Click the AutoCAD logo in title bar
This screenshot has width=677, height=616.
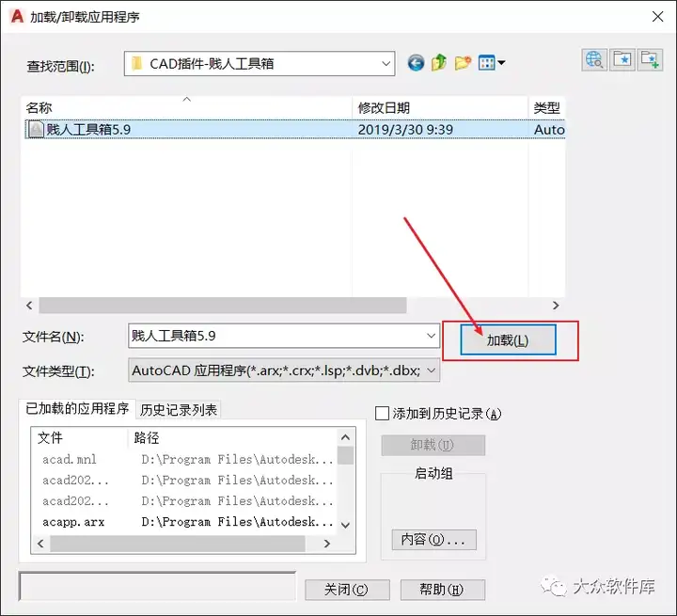pos(17,16)
